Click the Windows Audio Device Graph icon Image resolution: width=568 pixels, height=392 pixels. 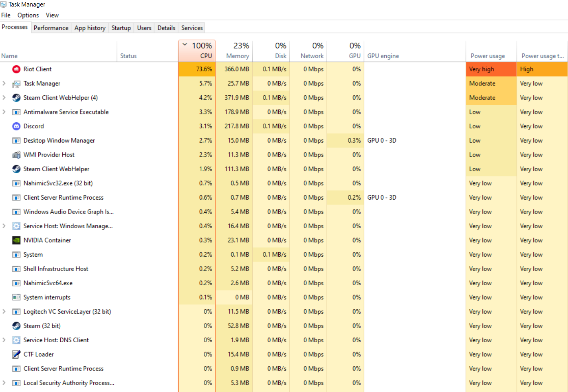click(x=16, y=212)
